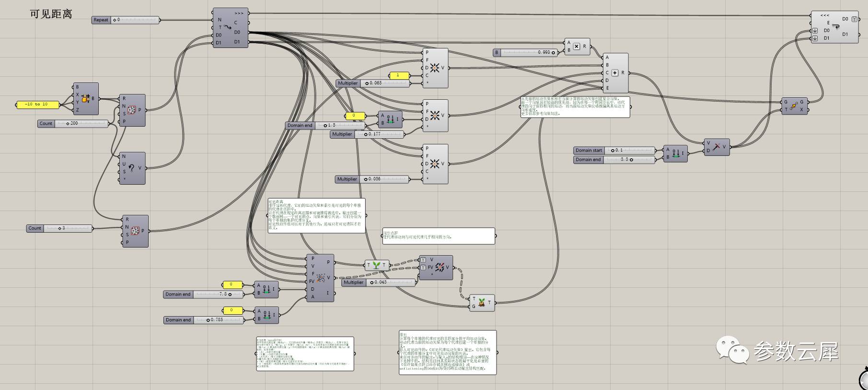Click the Domain start slider showing 0.1
Screen dimensions: 868x390
[x=614, y=150]
